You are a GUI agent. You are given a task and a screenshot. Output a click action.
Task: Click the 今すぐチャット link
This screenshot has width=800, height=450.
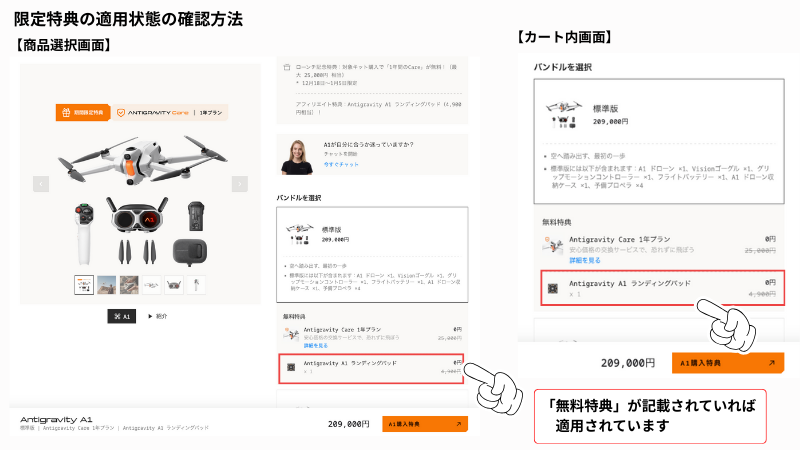point(341,164)
